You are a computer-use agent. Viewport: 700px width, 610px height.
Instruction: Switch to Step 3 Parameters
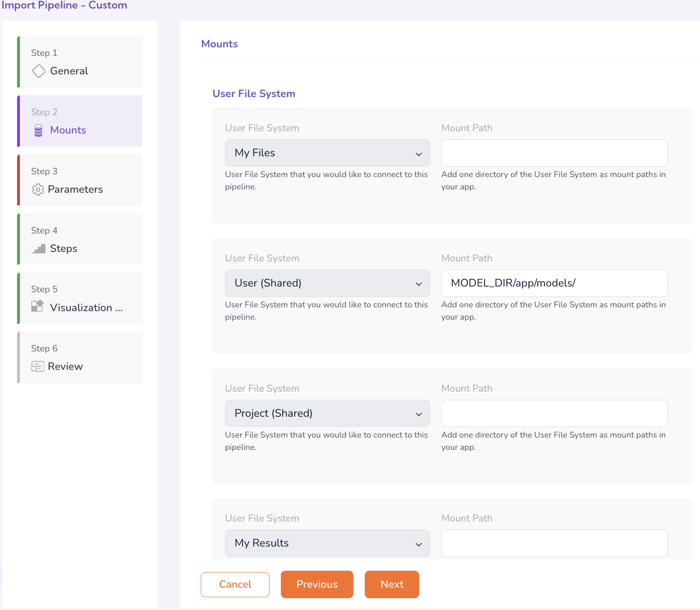80,180
